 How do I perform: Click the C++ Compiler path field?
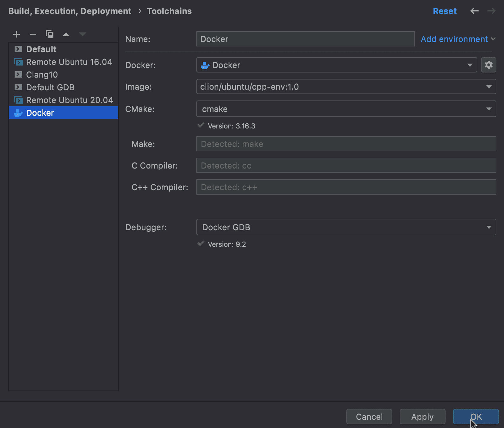pyautogui.click(x=346, y=187)
